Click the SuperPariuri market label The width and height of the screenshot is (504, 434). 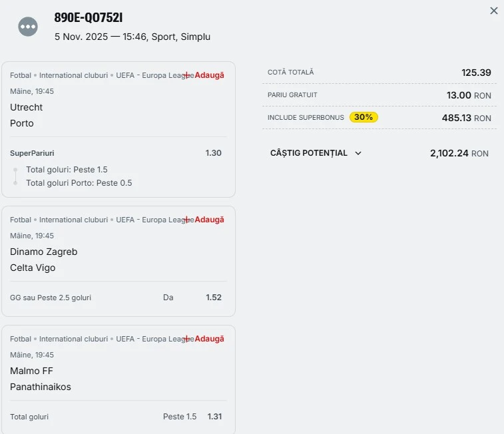coord(32,153)
